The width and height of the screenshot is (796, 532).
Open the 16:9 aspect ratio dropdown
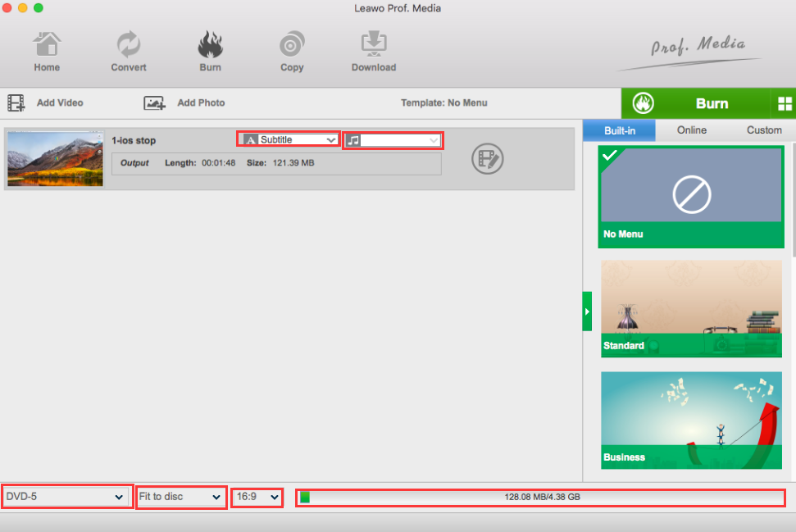(257, 497)
